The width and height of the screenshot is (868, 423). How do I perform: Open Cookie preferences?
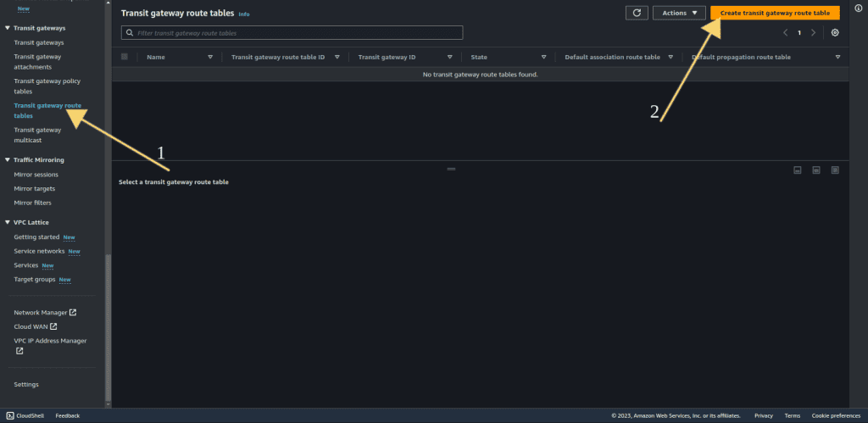[836, 416]
